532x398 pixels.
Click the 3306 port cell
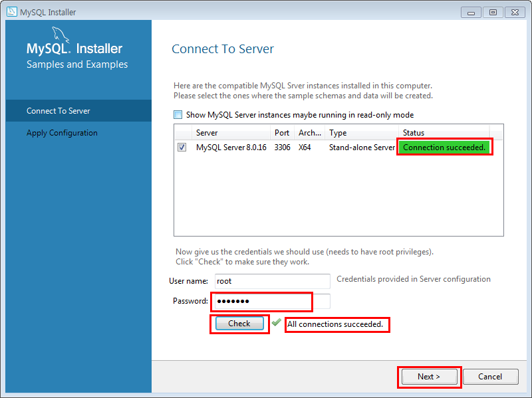click(282, 148)
